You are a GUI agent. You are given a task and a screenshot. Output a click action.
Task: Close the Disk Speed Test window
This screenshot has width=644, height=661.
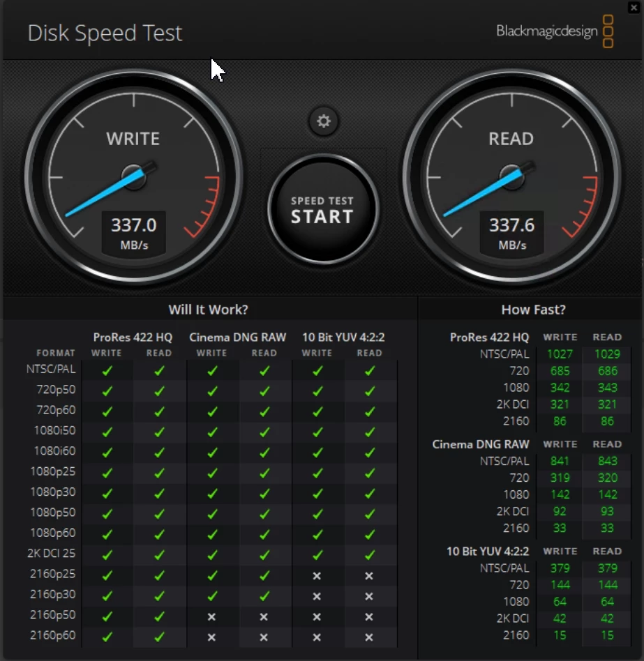(x=634, y=7)
